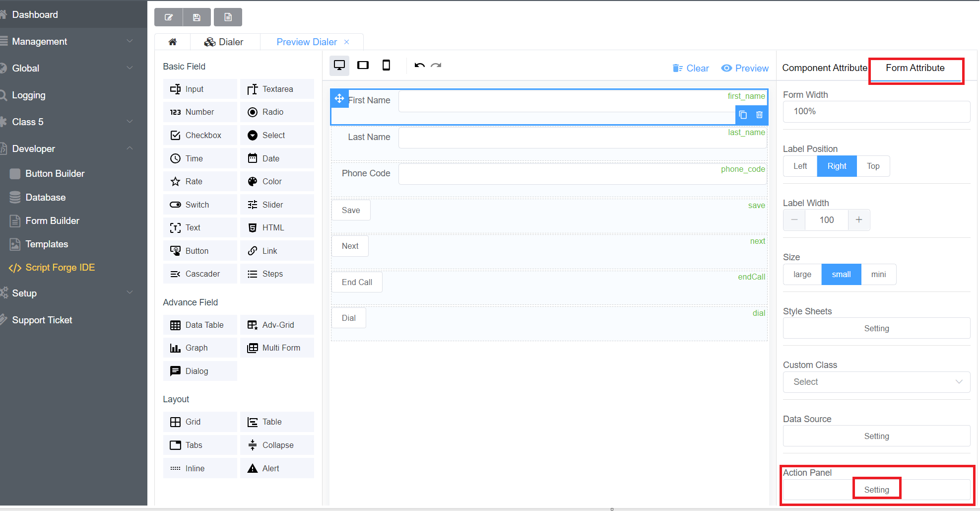
Task: Switch to tablet view icon
Action: 363,66
